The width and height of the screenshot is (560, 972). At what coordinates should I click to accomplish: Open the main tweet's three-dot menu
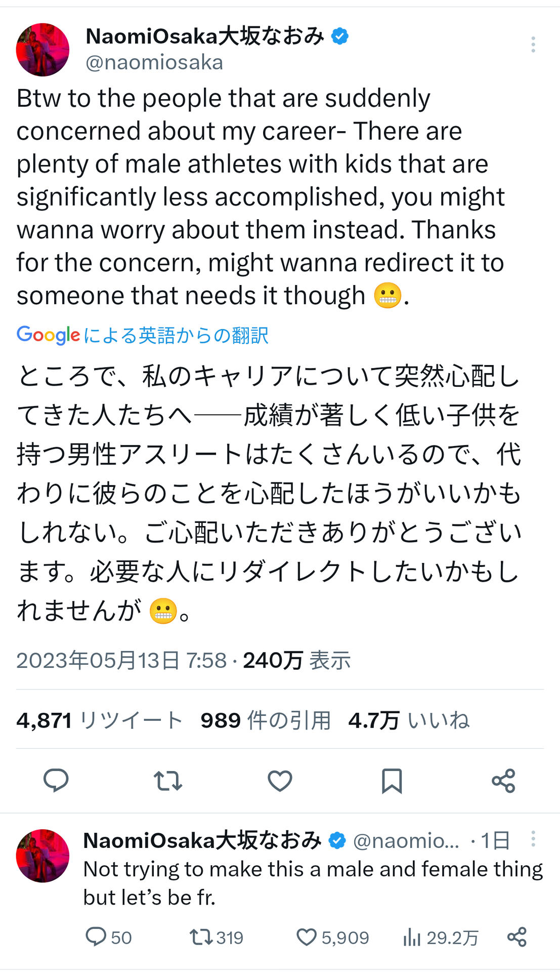pyautogui.click(x=533, y=45)
